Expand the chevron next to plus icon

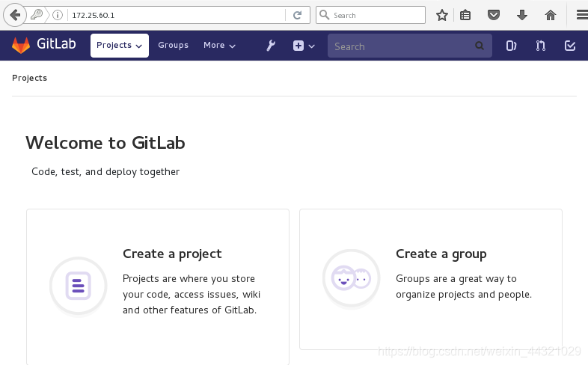tap(312, 46)
